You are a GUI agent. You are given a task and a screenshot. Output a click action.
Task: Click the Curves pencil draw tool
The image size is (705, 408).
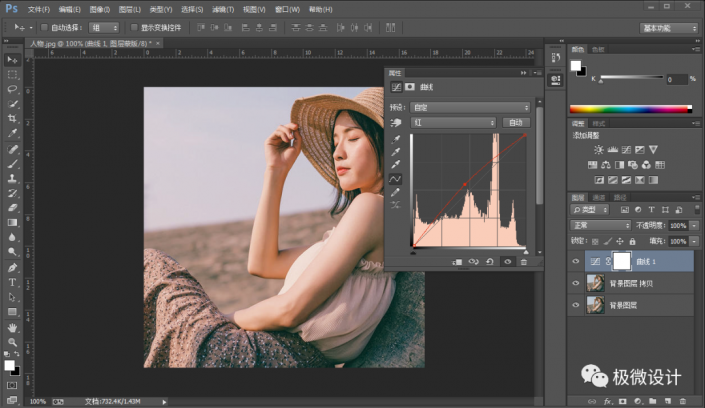pos(395,192)
